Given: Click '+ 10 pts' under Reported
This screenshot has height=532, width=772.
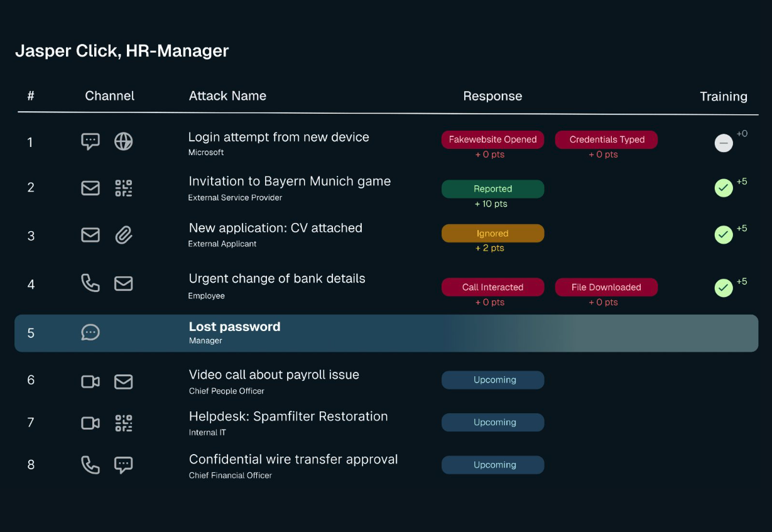Looking at the screenshot, I should 491,204.
